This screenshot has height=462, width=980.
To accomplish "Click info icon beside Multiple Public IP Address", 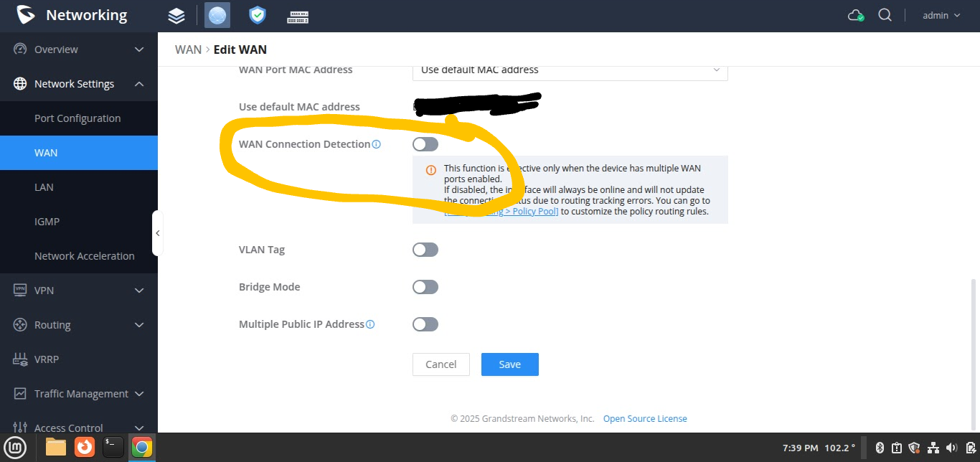I will 370,324.
